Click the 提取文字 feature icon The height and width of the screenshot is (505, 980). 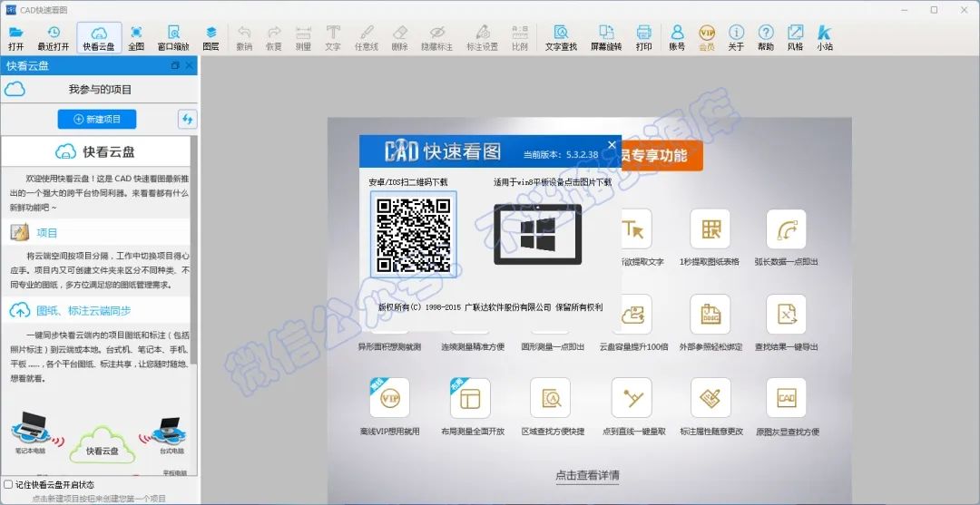[636, 229]
